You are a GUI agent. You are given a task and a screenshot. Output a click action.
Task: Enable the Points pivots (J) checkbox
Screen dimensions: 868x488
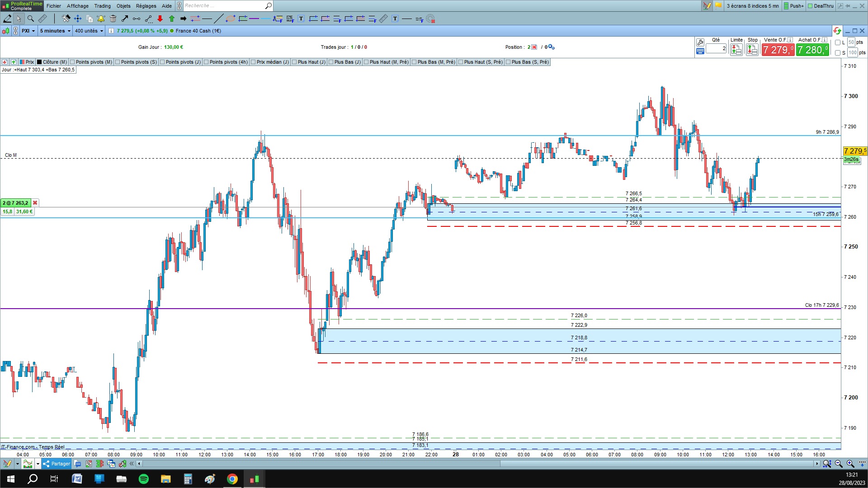(162, 62)
